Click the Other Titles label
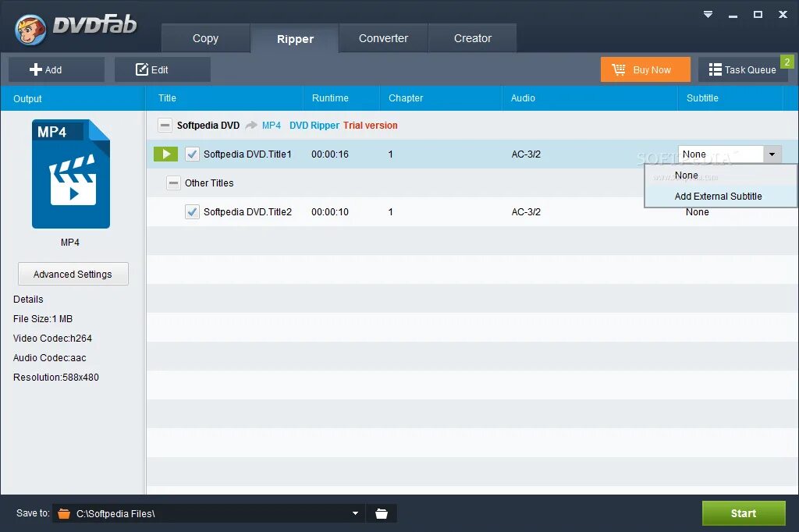Screen dimensions: 799x532 (x=209, y=183)
